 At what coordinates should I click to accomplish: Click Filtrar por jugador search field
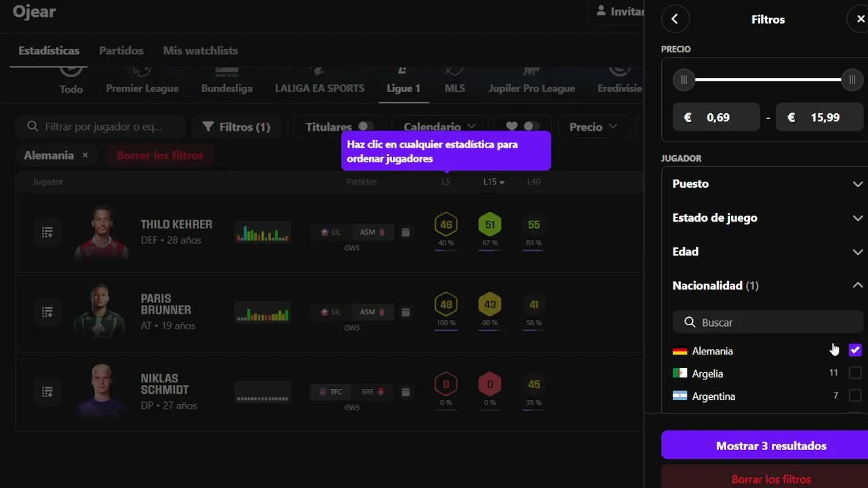click(x=101, y=127)
